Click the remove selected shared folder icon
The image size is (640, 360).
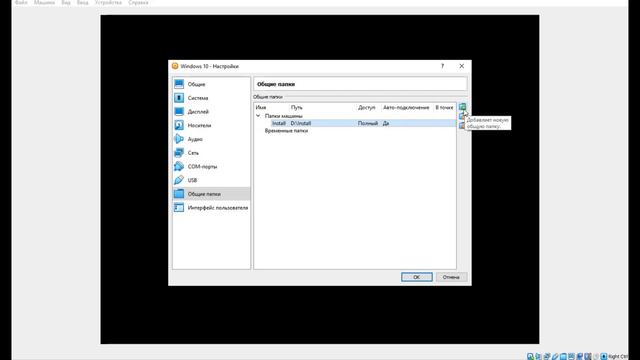[x=462, y=126]
